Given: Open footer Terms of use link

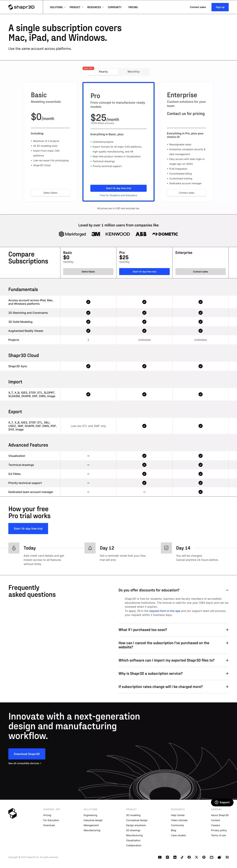Looking at the screenshot, I should pos(218,835).
